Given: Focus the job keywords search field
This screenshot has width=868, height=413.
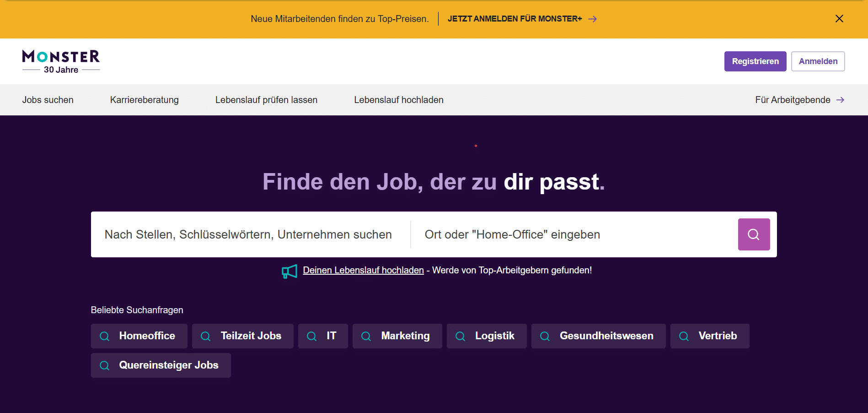Looking at the screenshot, I should tap(248, 234).
